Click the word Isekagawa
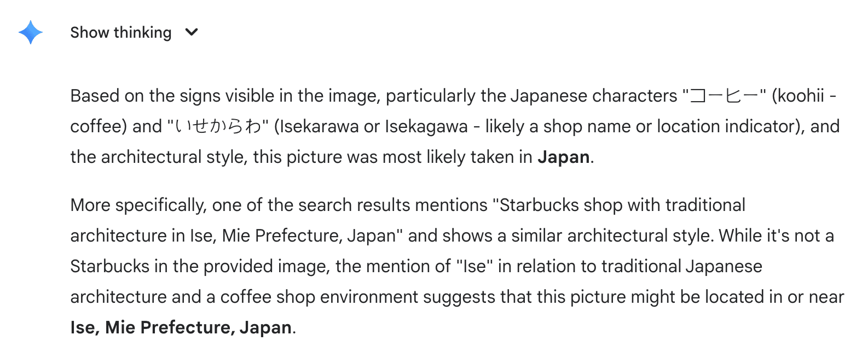868x364 pixels. click(426, 126)
